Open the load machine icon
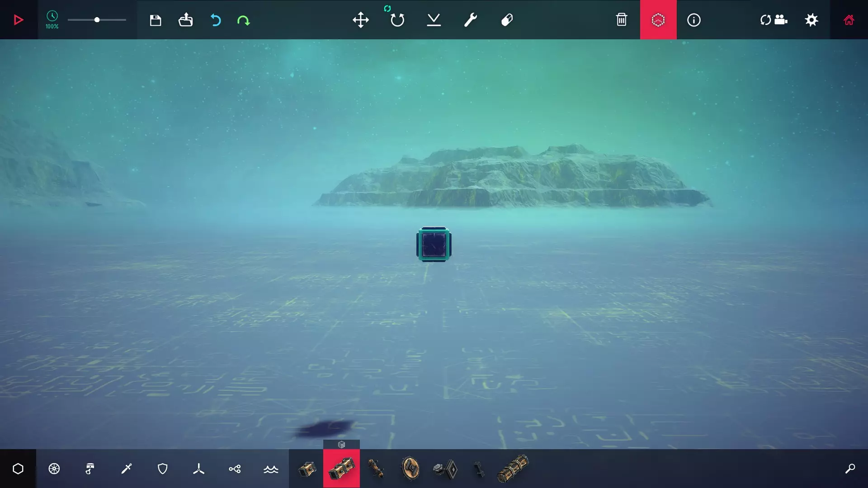This screenshot has width=868, height=488. 185,20
